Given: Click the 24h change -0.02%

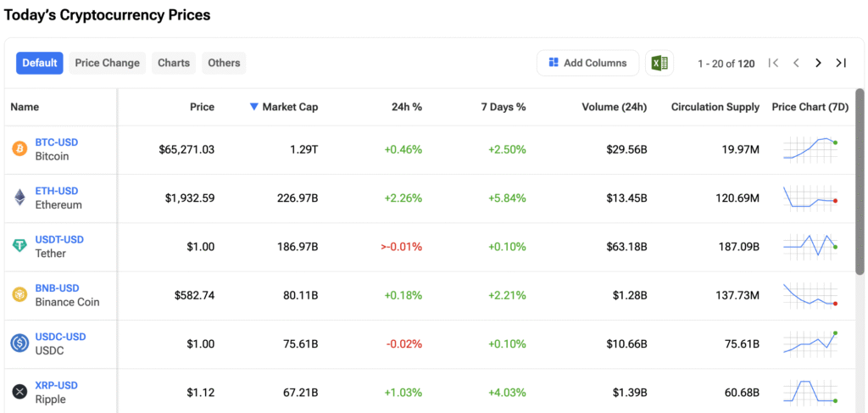Looking at the screenshot, I should (x=404, y=343).
